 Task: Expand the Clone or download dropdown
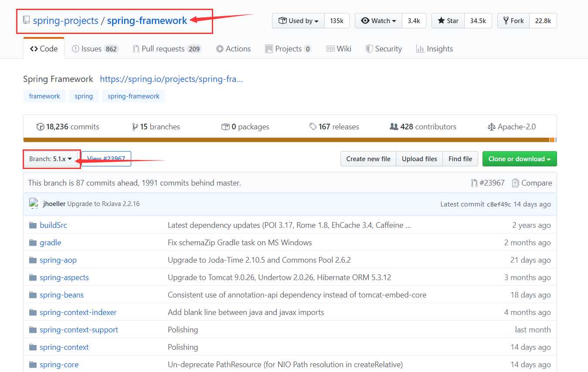[x=520, y=159]
